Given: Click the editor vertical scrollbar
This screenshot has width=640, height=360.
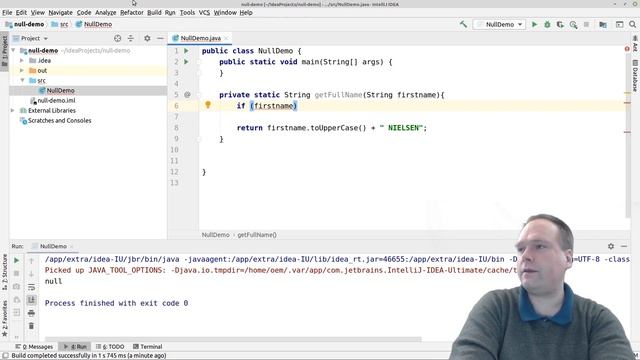Looking at the screenshot, I should [627, 131].
